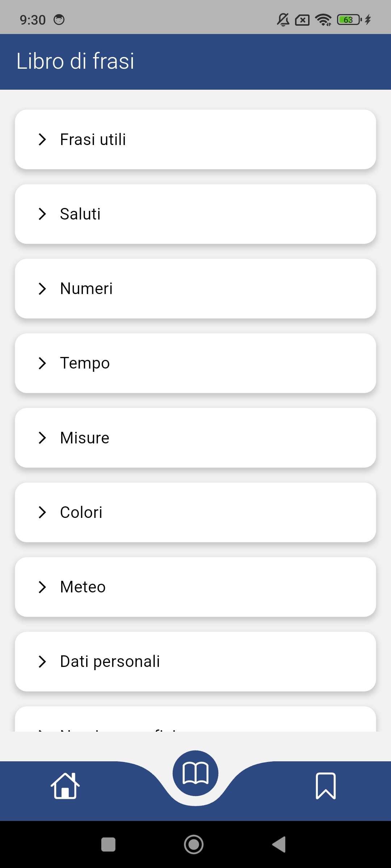Screen dimensions: 391x868
Task: Open the partially visible last category card
Action: 195,720
